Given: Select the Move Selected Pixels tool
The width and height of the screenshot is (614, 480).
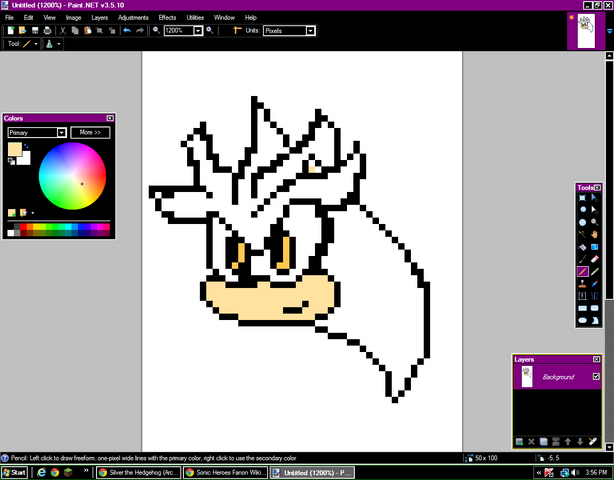Looking at the screenshot, I should point(594,198).
